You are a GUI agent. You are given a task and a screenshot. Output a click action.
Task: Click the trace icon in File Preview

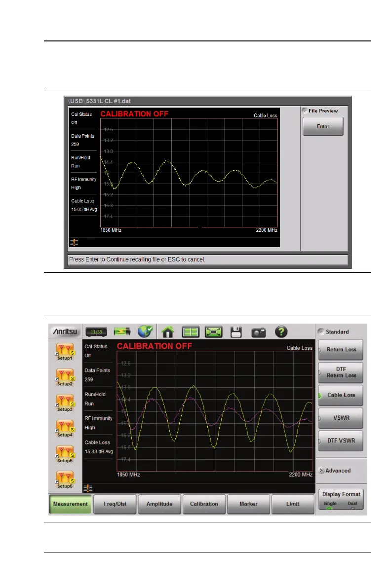tap(74, 243)
